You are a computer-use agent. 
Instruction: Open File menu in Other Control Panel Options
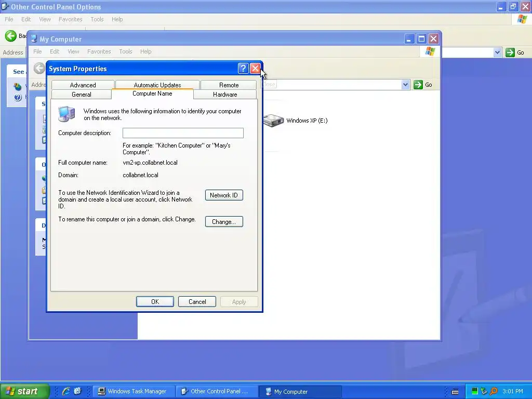click(9, 19)
